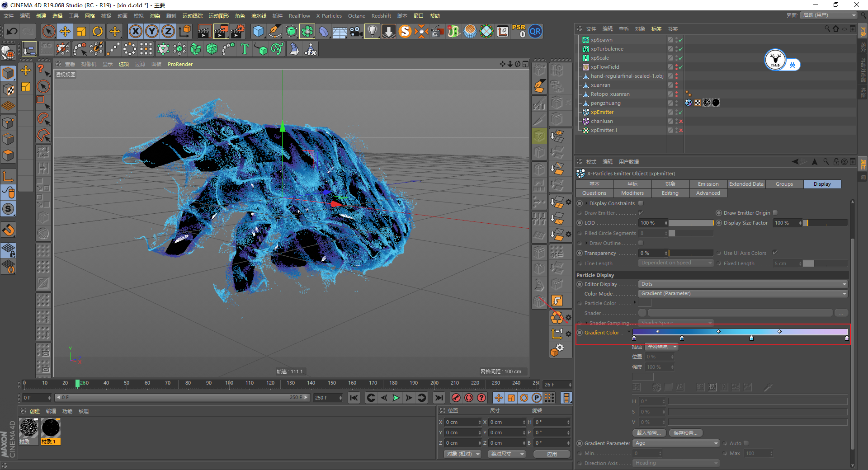Open the 对象 (相对) coordinate dropdown
Viewport: 868px width, 470px height.
[463, 454]
